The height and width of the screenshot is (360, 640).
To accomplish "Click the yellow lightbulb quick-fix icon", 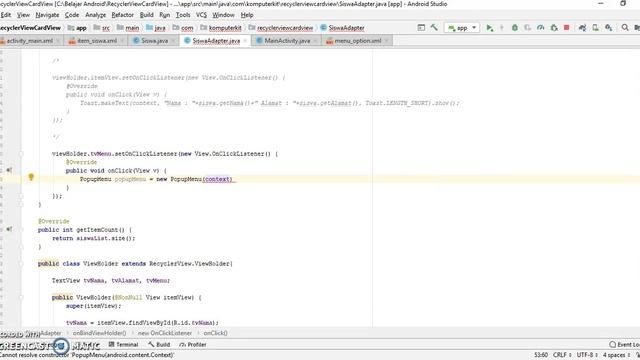I will (31, 177).
